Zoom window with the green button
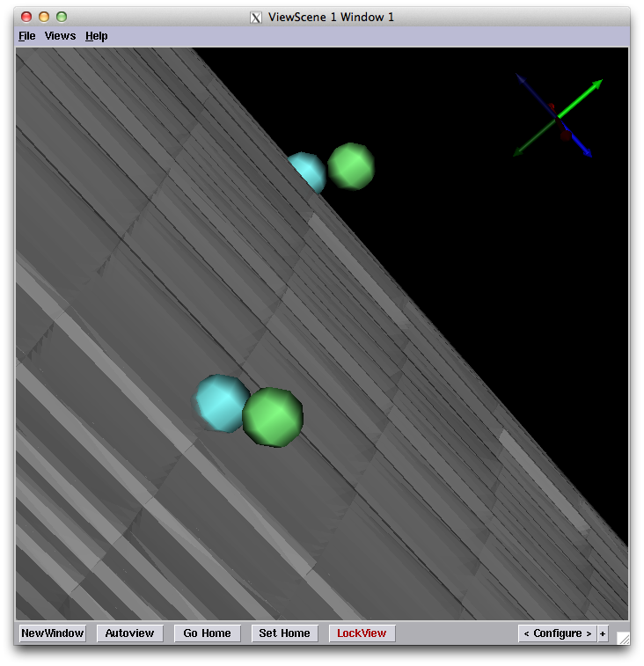Image resolution: width=644 pixels, height=666 pixels. (x=62, y=17)
